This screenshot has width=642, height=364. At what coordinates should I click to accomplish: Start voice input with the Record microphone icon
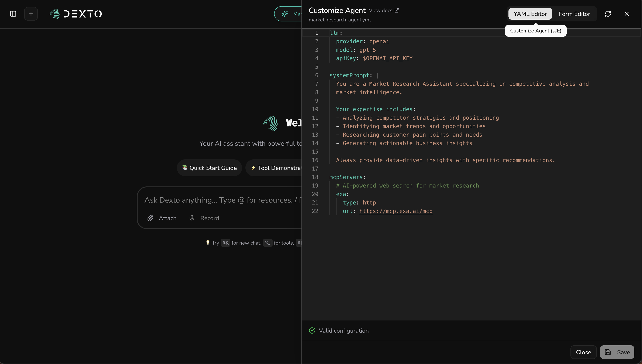(192, 218)
